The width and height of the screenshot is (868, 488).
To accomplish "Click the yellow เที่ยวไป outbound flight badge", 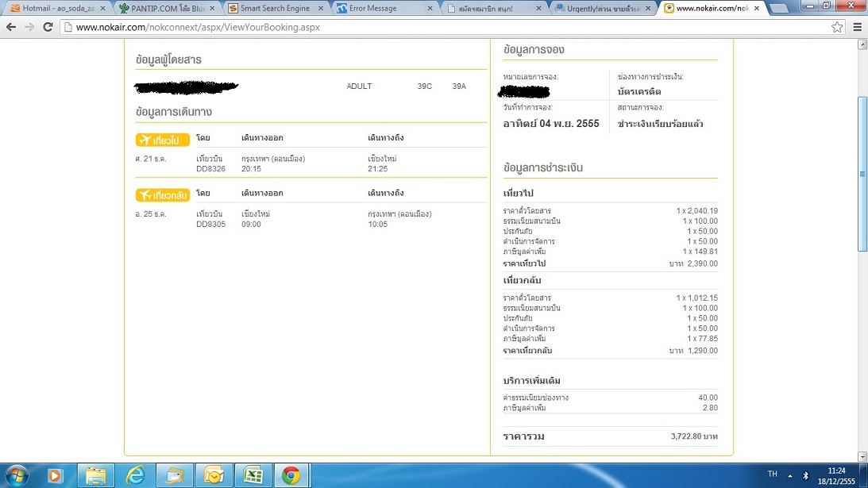I will (x=163, y=140).
